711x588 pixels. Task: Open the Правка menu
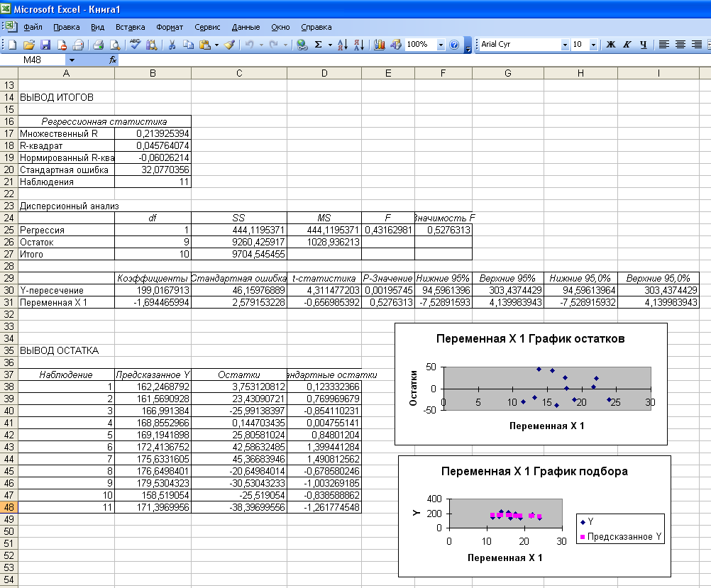pos(66,27)
